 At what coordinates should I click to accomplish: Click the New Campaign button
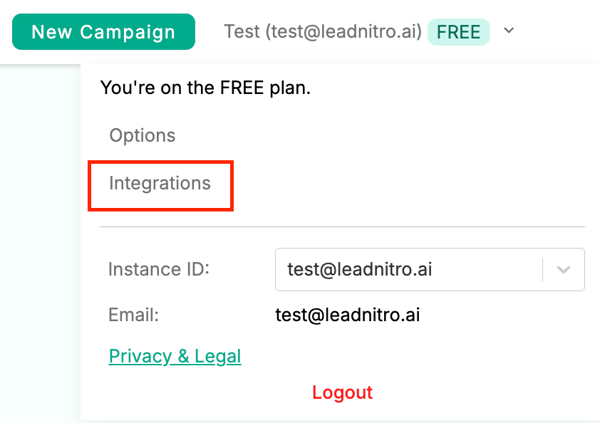103,32
